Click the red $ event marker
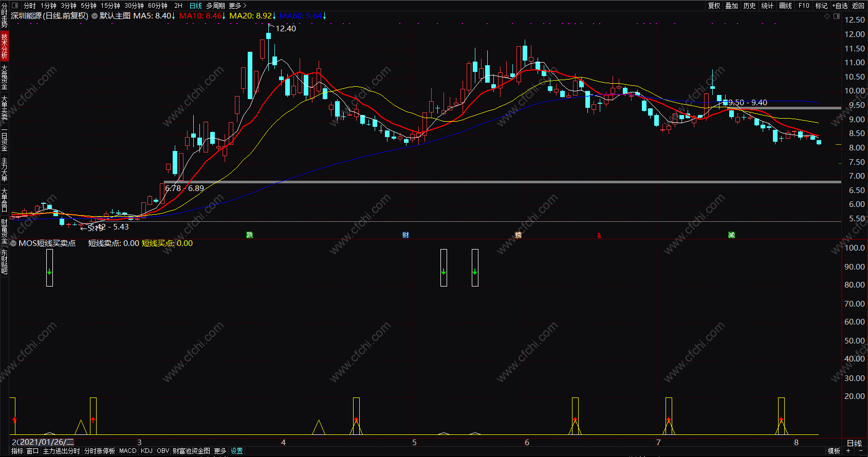The image size is (868, 457). (x=599, y=236)
